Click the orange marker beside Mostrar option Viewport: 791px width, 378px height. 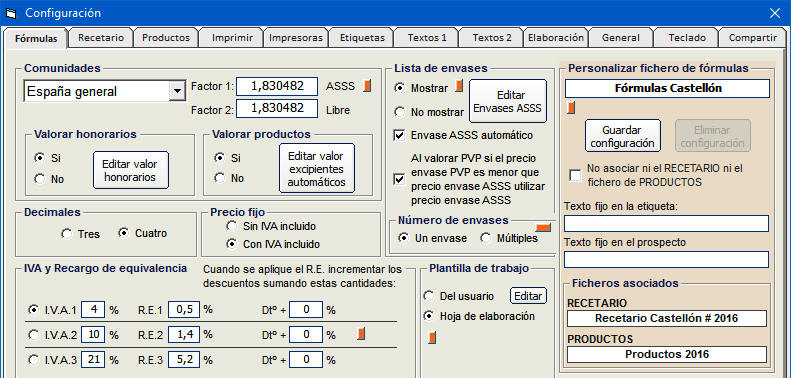(x=459, y=86)
